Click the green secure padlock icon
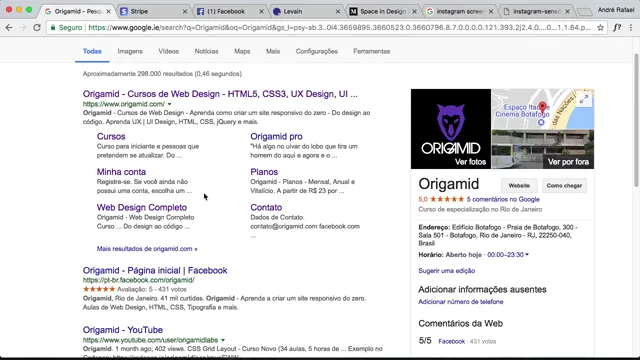Viewport: 640px width, 360px height. pos(53,28)
